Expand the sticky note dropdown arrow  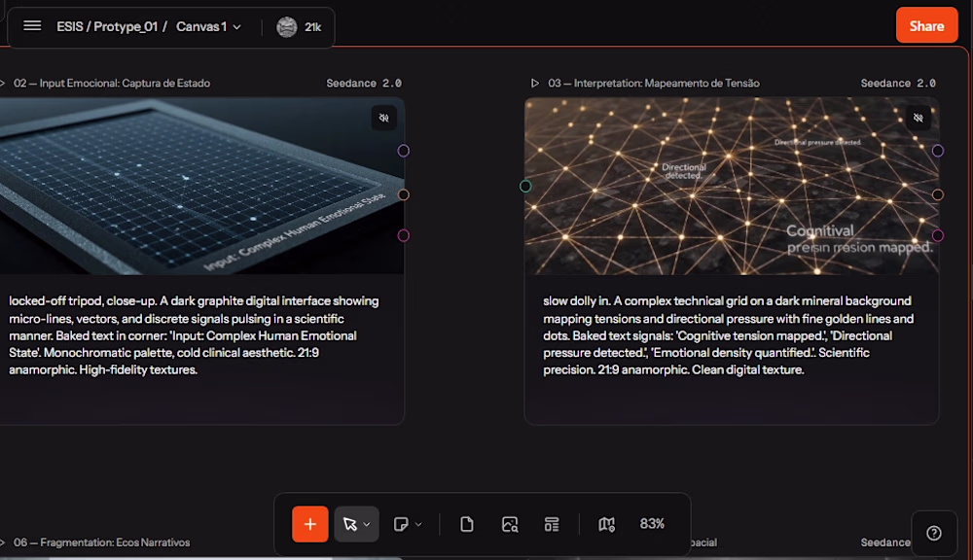click(418, 525)
